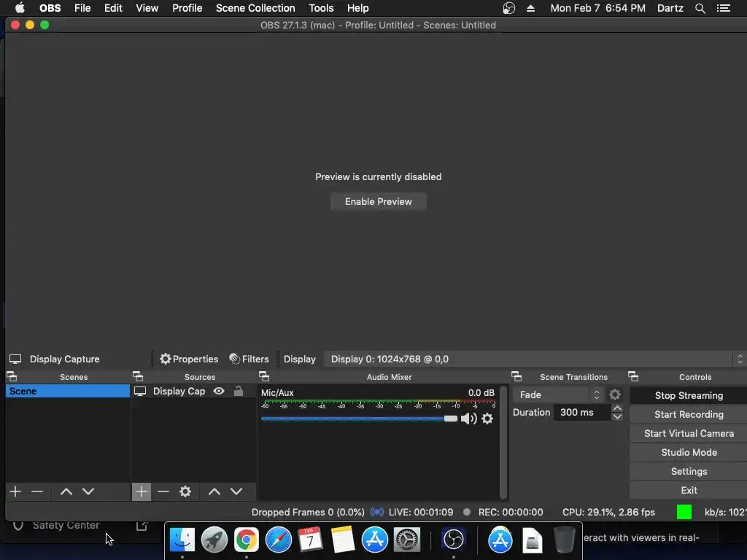The height and width of the screenshot is (560, 747).
Task: Click the green stream status indicator
Action: (x=684, y=512)
